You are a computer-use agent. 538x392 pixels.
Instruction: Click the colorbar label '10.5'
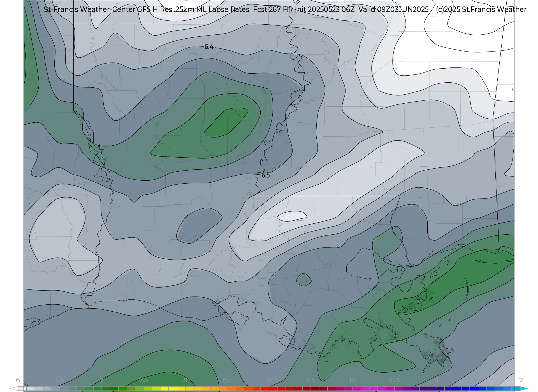pos(394,380)
